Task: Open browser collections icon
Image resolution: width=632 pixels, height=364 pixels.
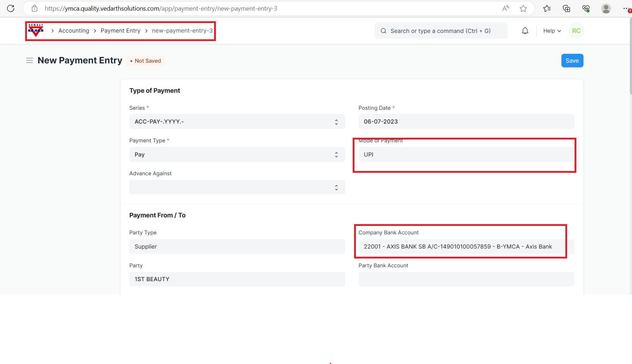Action: point(566,8)
